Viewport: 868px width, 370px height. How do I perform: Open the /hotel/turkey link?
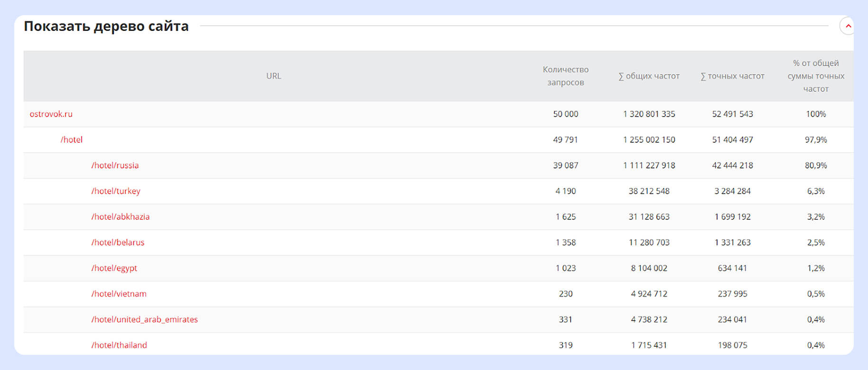point(116,191)
